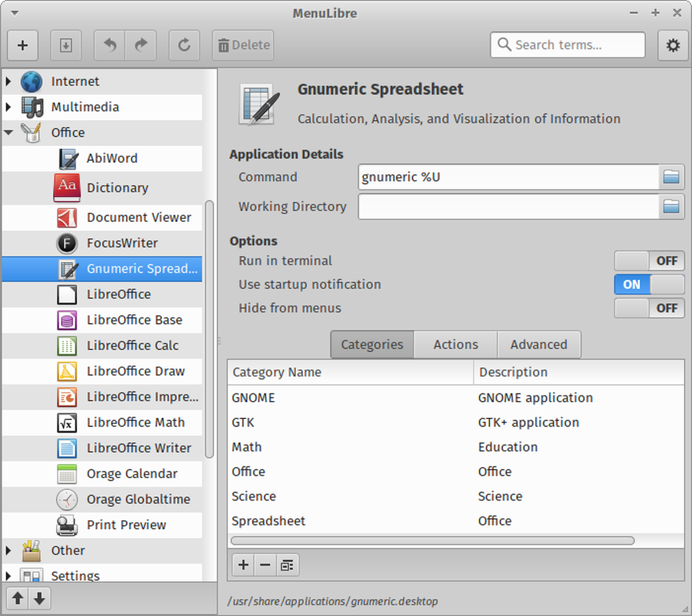Image resolution: width=692 pixels, height=616 pixels.
Task: Add a new launcher with the plus toolbar icon
Action: click(x=22, y=45)
